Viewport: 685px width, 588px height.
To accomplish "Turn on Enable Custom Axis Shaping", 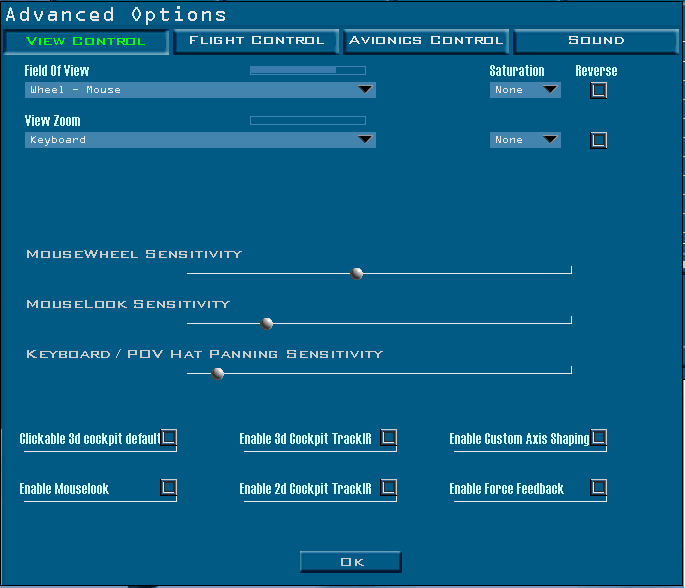I will pyautogui.click(x=599, y=438).
